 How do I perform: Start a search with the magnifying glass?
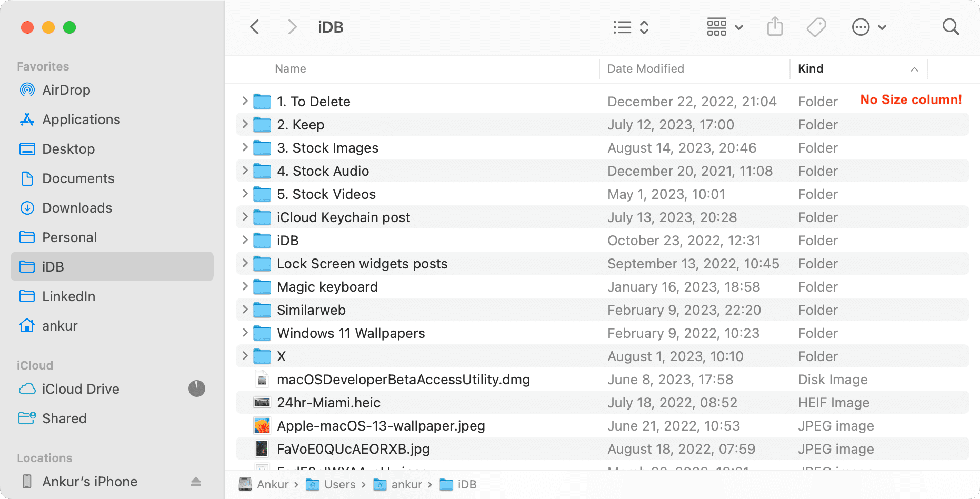(951, 26)
